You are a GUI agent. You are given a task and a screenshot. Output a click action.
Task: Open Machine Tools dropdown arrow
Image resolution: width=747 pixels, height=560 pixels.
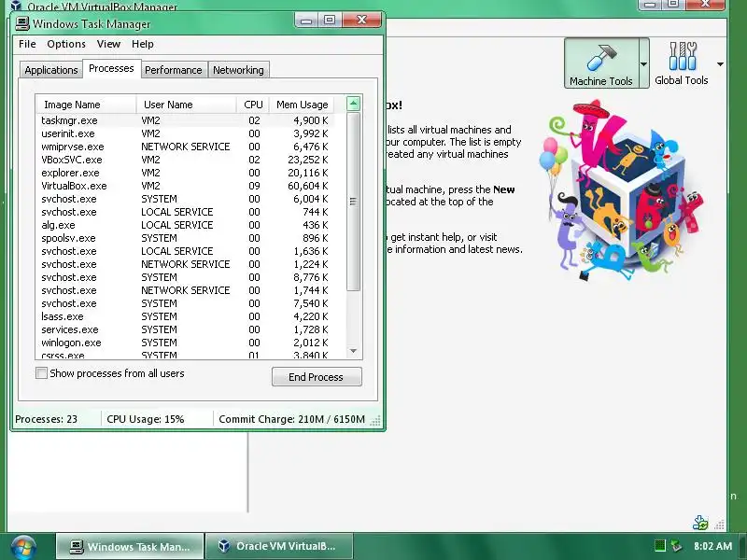point(643,63)
